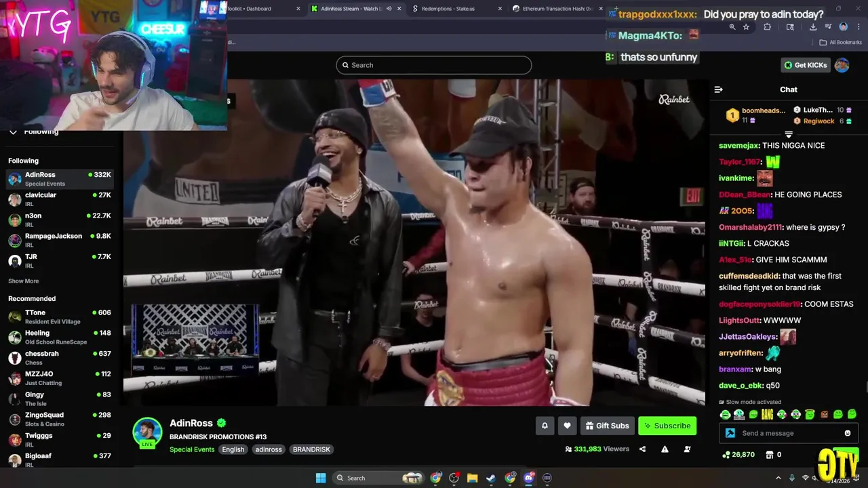The image size is (868, 488).
Task: Open Steam from the taskbar
Action: pos(491,478)
